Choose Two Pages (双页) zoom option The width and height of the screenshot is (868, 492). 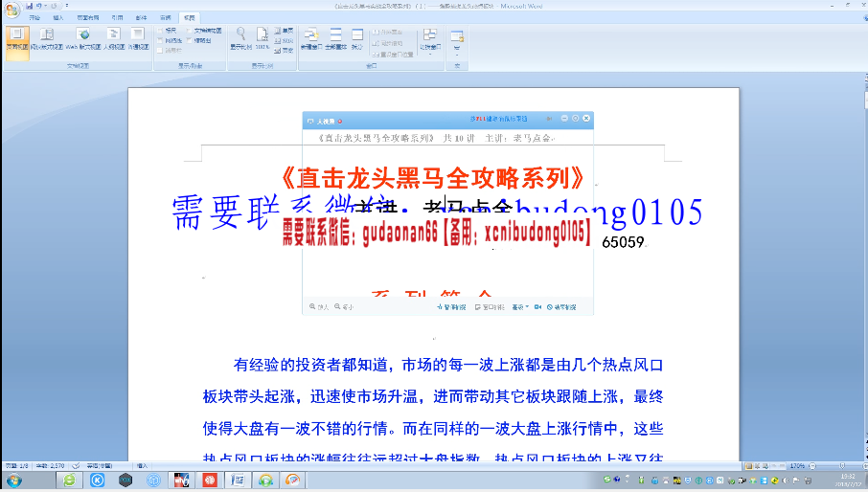click(x=284, y=40)
